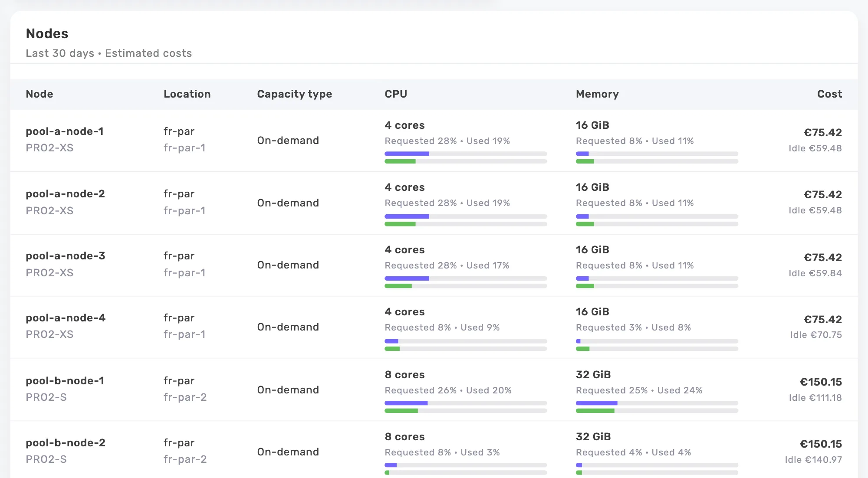Open the pool-b-node-2 row
Screen dimensions: 868x478
434,450
